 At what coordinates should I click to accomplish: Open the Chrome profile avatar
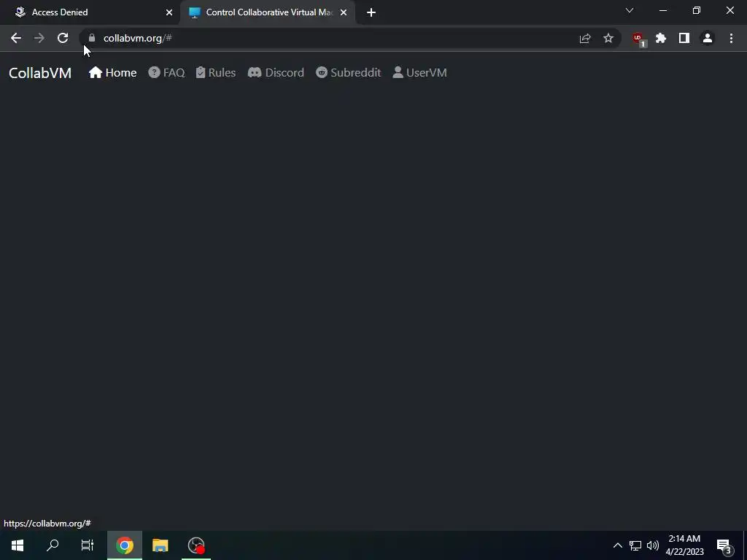pyautogui.click(x=708, y=38)
